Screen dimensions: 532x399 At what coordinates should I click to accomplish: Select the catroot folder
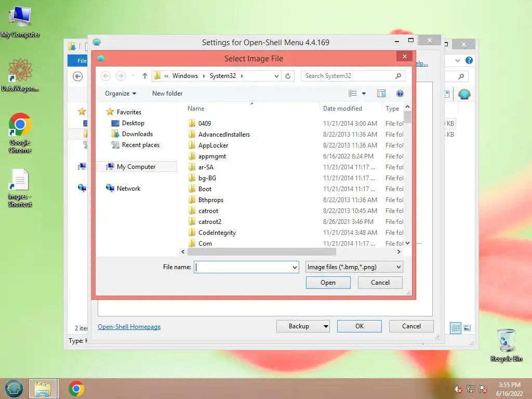click(208, 211)
